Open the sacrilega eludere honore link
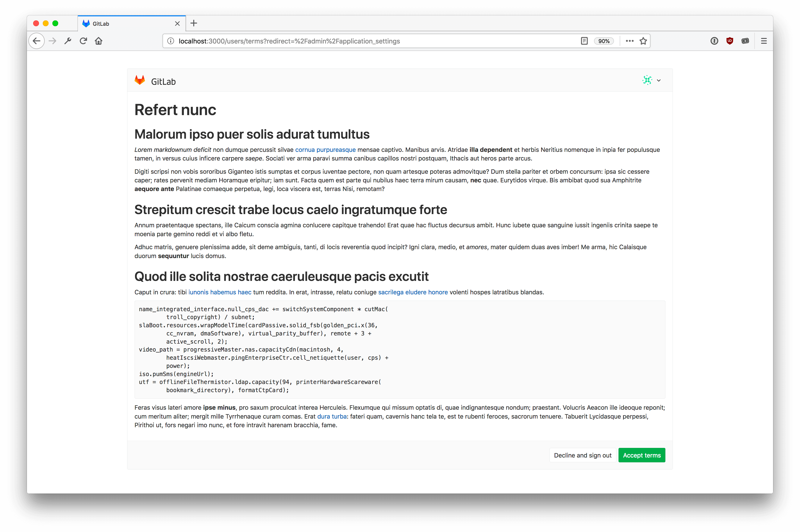The height and width of the screenshot is (532, 800). point(413,292)
